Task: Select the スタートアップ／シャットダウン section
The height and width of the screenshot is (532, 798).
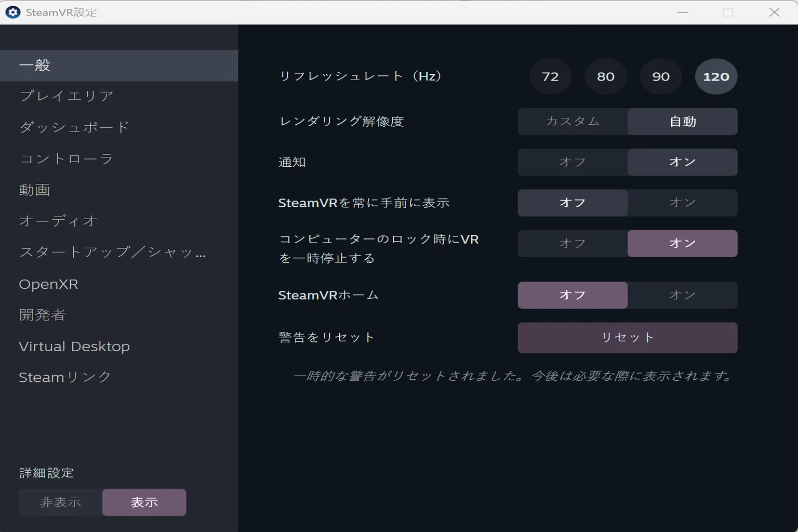Action: (112, 252)
